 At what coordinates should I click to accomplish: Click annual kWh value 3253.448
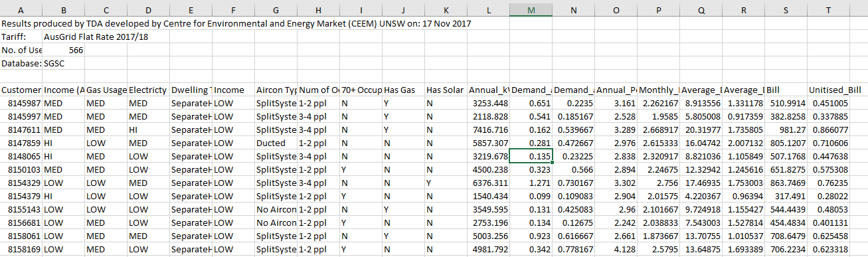[488, 104]
